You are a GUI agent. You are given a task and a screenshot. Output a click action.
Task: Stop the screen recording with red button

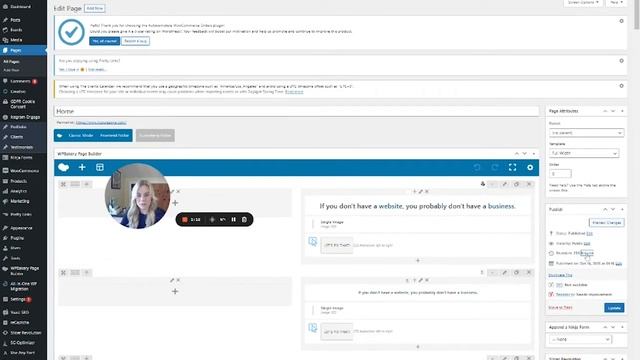(x=184, y=220)
